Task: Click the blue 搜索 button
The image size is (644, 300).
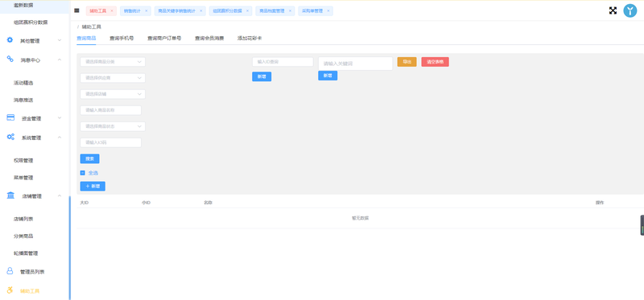Action: click(x=89, y=158)
